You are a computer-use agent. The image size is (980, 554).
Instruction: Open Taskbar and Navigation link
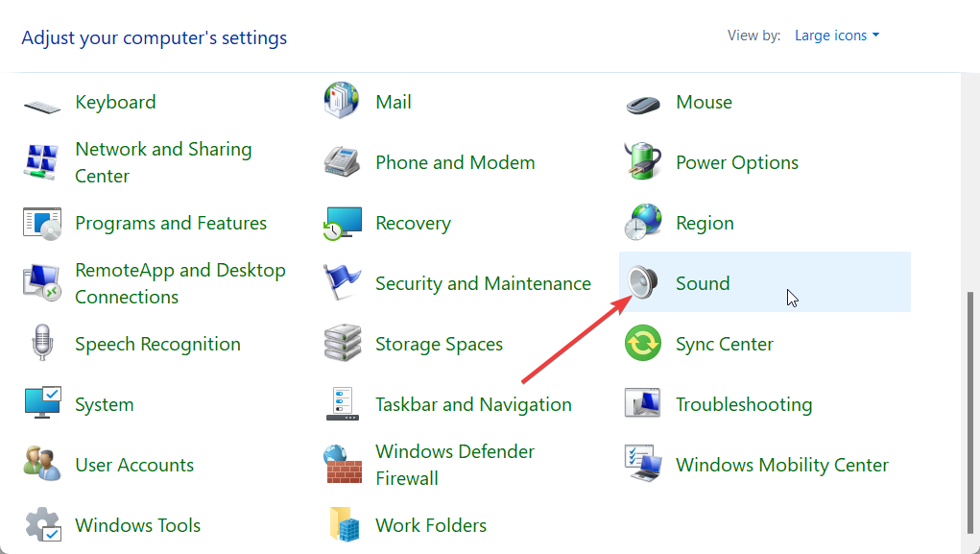coord(474,404)
